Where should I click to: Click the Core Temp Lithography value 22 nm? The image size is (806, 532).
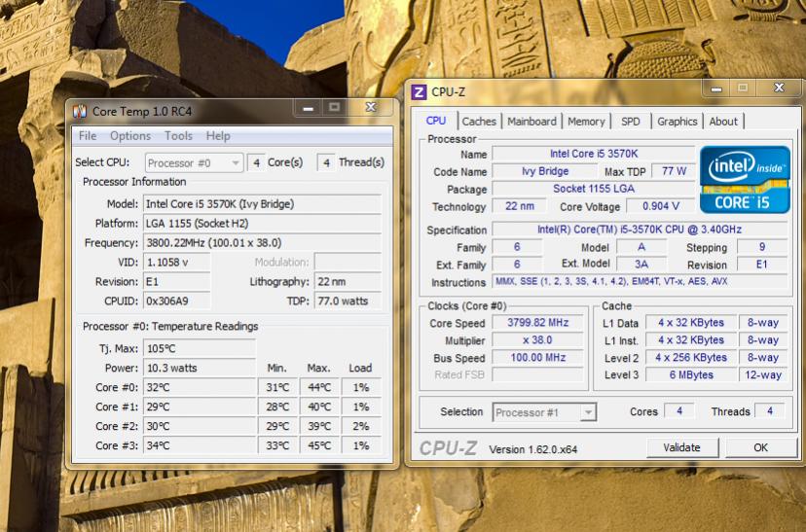pyautogui.click(x=348, y=282)
